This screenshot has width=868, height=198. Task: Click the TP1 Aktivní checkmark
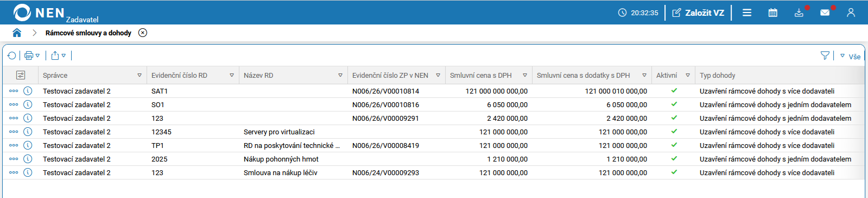click(x=674, y=145)
